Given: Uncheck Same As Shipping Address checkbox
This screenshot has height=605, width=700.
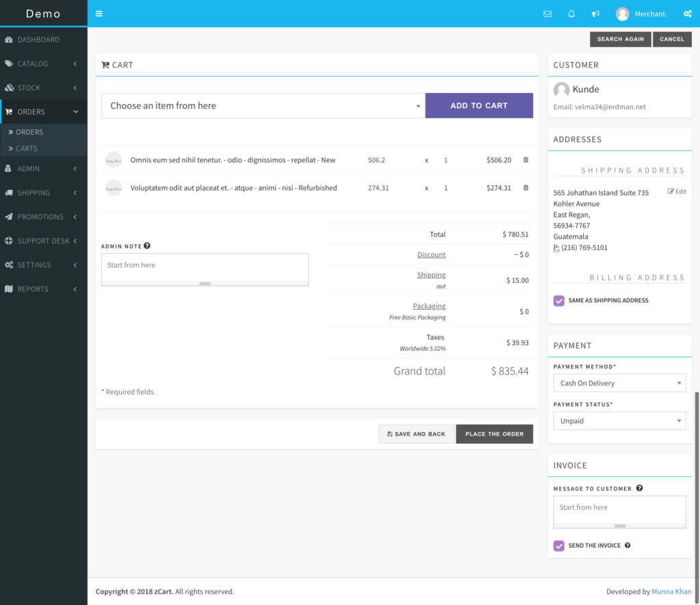Looking at the screenshot, I should (x=559, y=301).
